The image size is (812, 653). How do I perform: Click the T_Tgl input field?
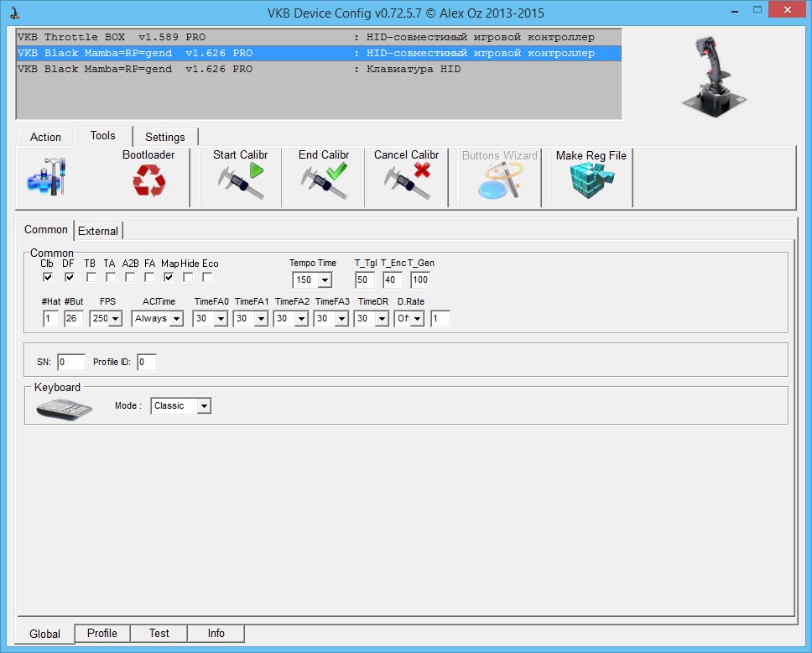[x=365, y=279]
